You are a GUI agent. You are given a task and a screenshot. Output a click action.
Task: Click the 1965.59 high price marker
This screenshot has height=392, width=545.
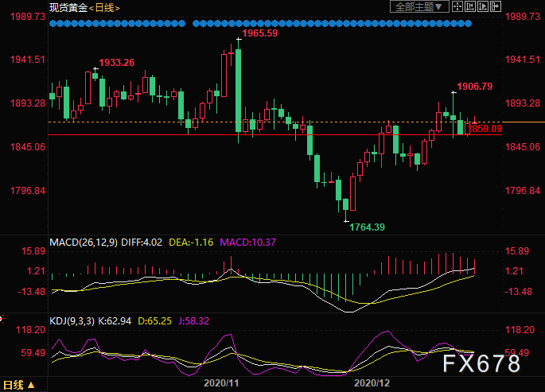tap(260, 33)
